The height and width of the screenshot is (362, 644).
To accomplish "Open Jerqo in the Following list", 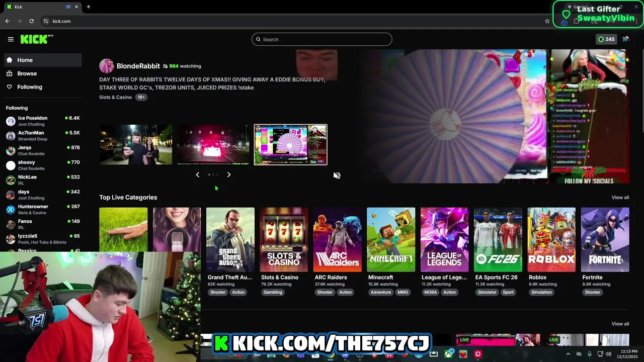I will 43,150.
